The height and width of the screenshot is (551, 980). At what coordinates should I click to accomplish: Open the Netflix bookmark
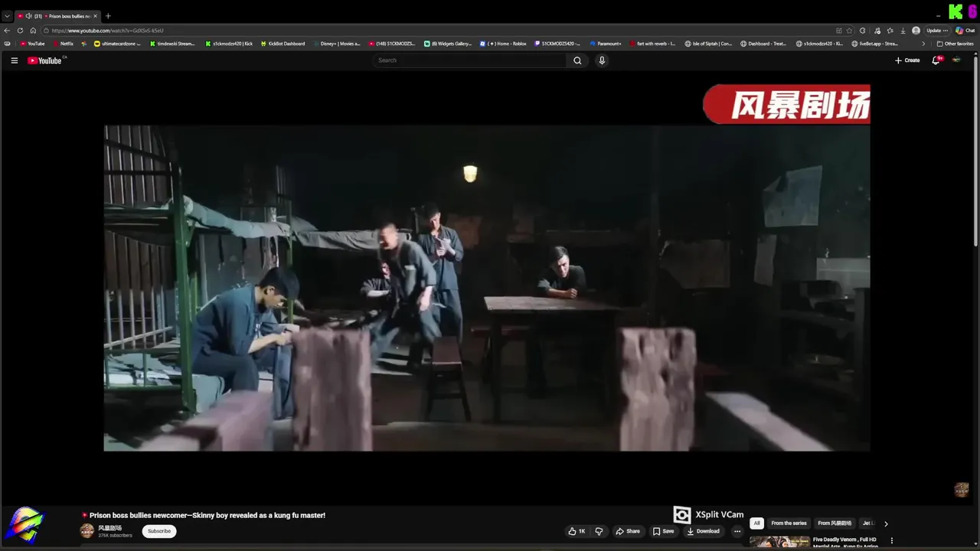tap(63, 44)
